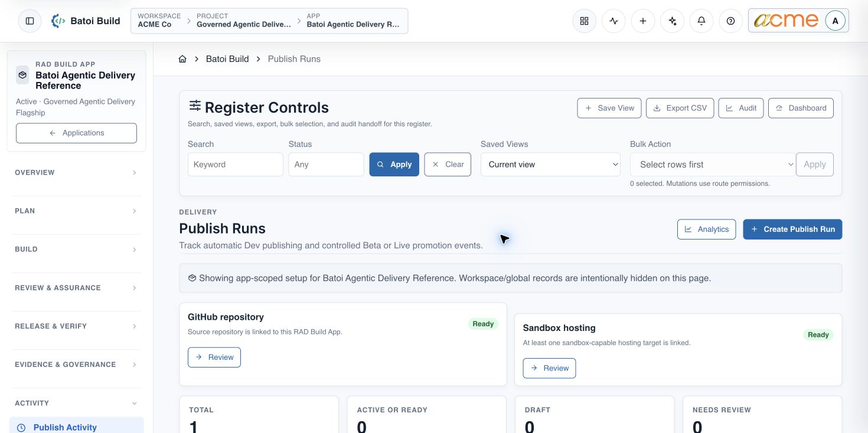Click the Batoi Build logo
Image resolution: width=868 pixels, height=433 pixels.
pos(86,21)
